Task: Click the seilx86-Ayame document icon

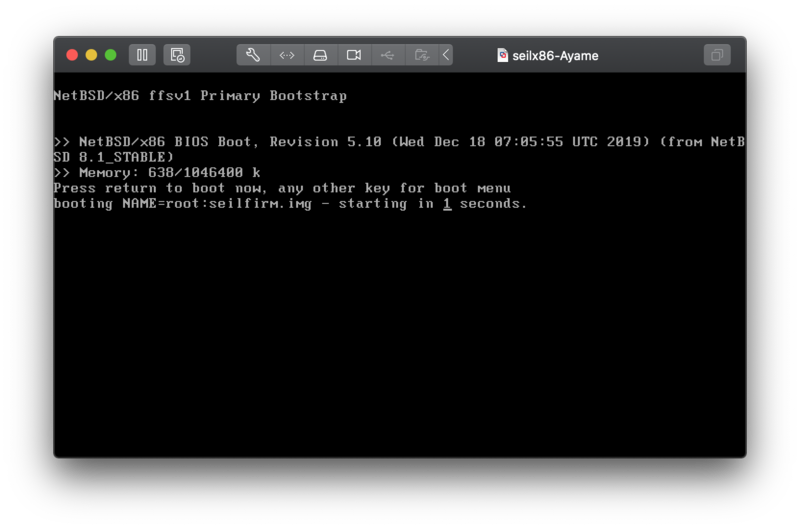Action: coord(502,55)
